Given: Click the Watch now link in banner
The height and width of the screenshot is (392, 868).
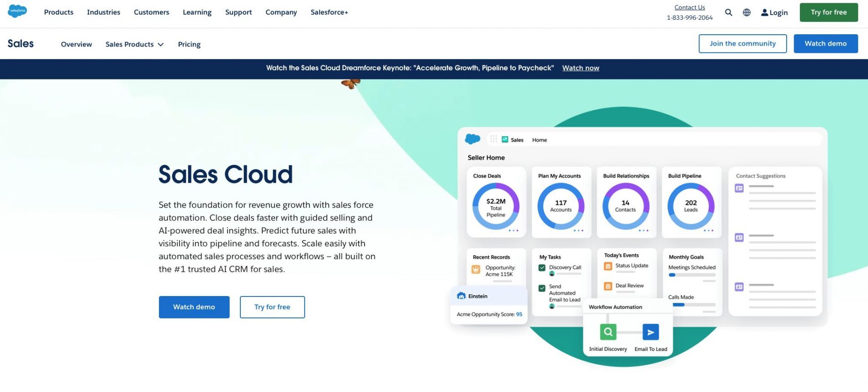Looking at the screenshot, I should coord(581,68).
